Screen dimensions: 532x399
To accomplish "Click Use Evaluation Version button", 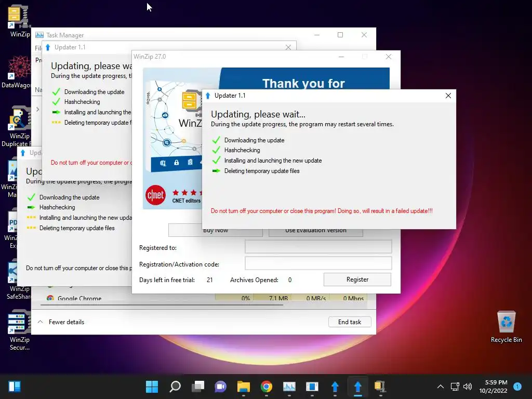I will 315,233.
